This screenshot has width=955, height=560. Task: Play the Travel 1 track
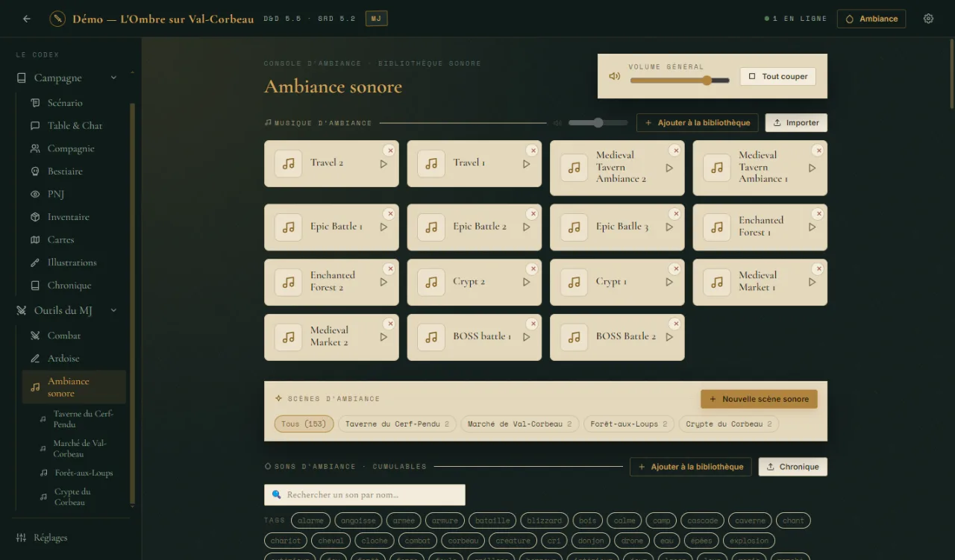526,164
